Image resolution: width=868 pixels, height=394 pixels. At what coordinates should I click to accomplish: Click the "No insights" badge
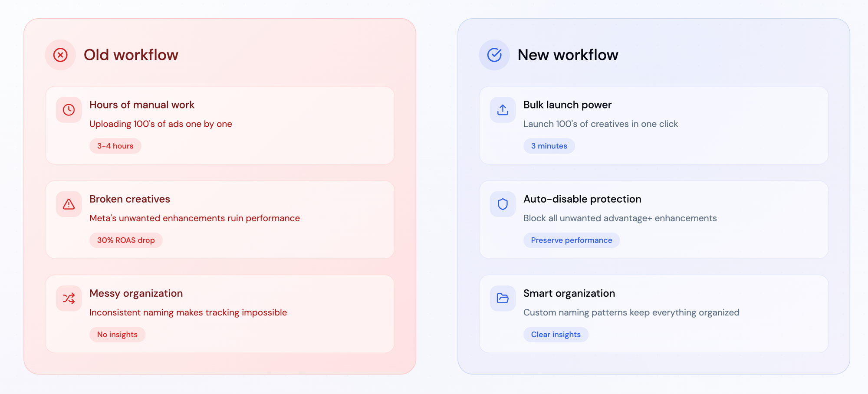point(117,335)
